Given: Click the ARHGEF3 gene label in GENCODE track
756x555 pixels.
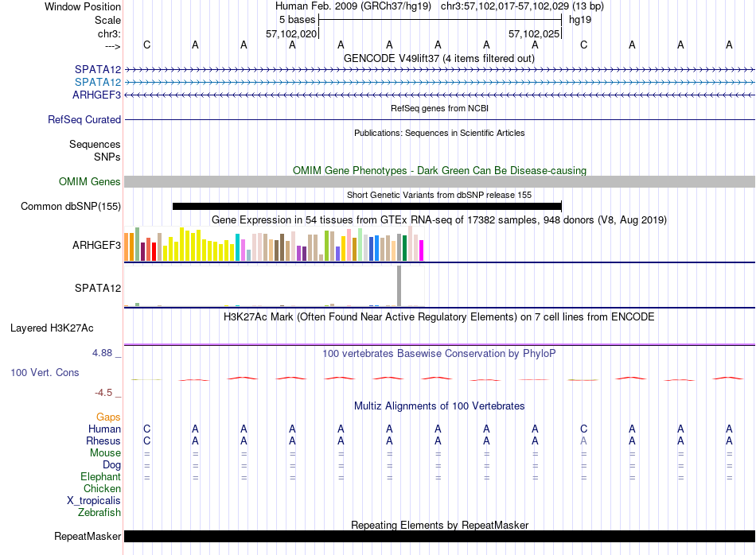Looking at the screenshot, I should 96,95.
